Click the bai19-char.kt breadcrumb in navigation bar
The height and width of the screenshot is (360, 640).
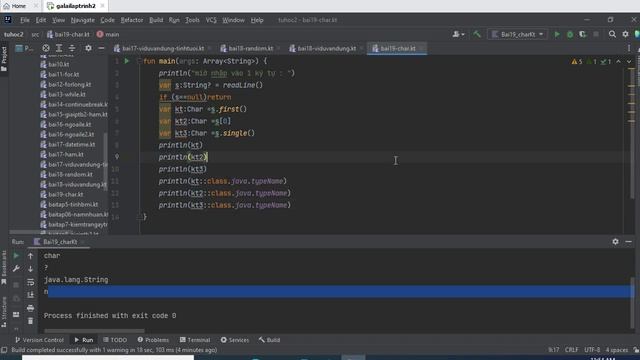[x=68, y=34]
